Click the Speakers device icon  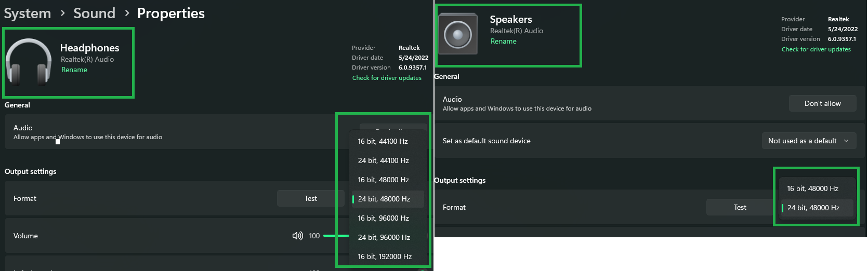coord(458,34)
